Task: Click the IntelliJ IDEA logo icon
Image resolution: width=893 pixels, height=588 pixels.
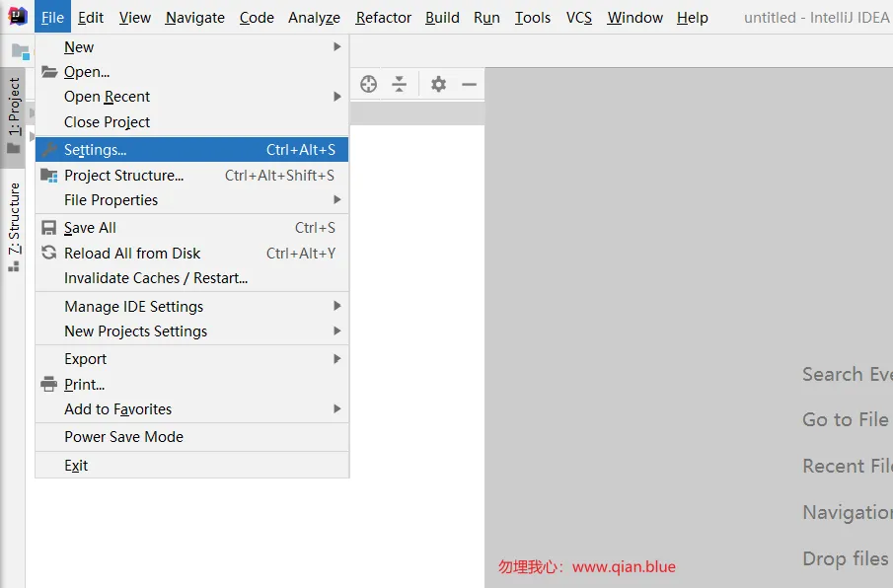Action: click(18, 17)
